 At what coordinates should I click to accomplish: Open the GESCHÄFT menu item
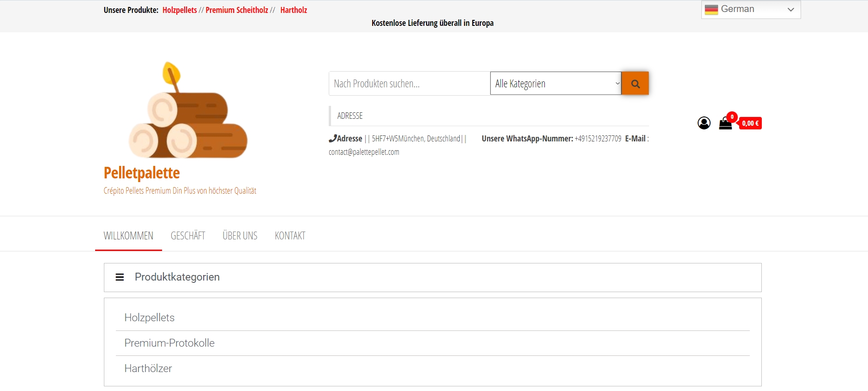pos(188,236)
